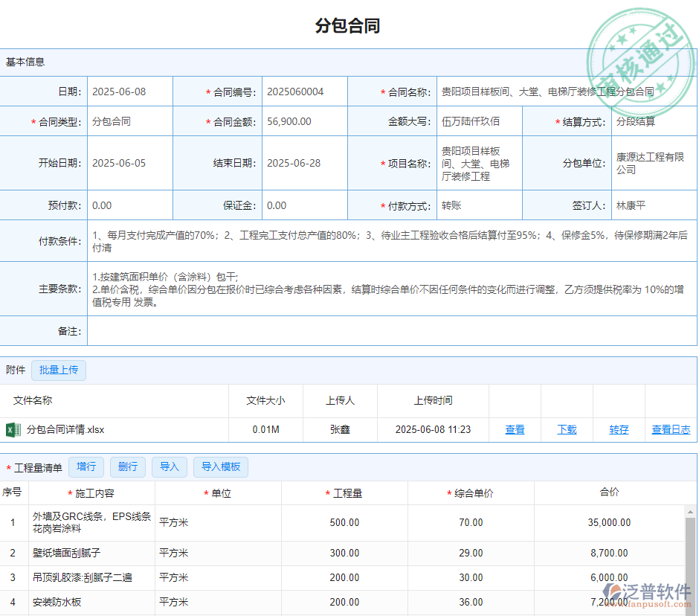Click the 转存 link to save a copy
Viewport: 699px width, 616px height.
pyautogui.click(x=618, y=429)
